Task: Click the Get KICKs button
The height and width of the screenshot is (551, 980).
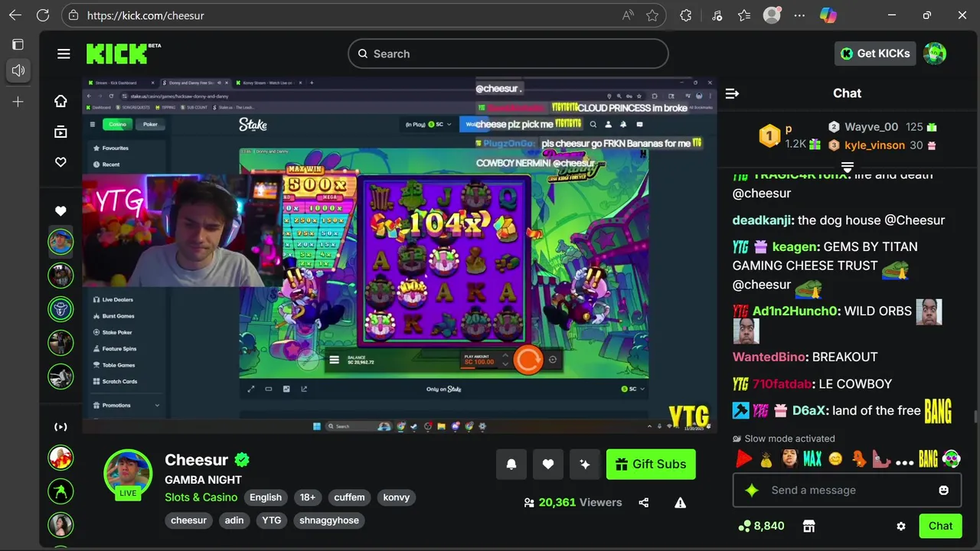Action: (x=875, y=54)
